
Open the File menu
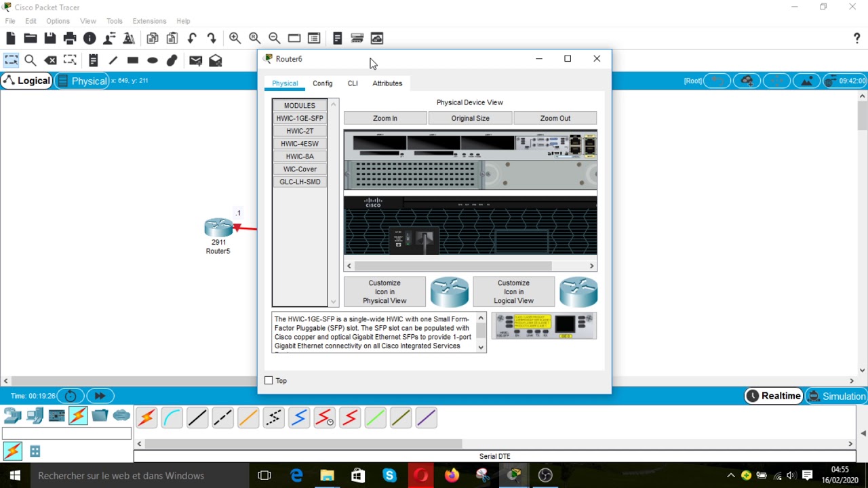(x=10, y=21)
